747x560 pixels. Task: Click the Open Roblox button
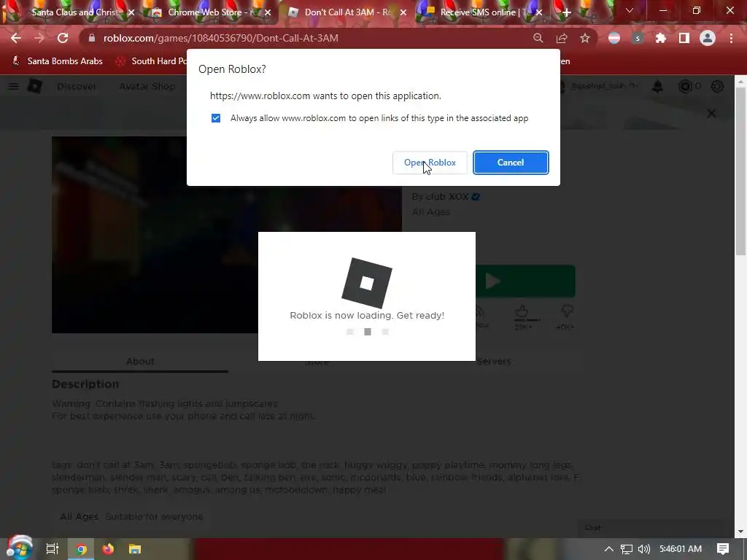[430, 163]
